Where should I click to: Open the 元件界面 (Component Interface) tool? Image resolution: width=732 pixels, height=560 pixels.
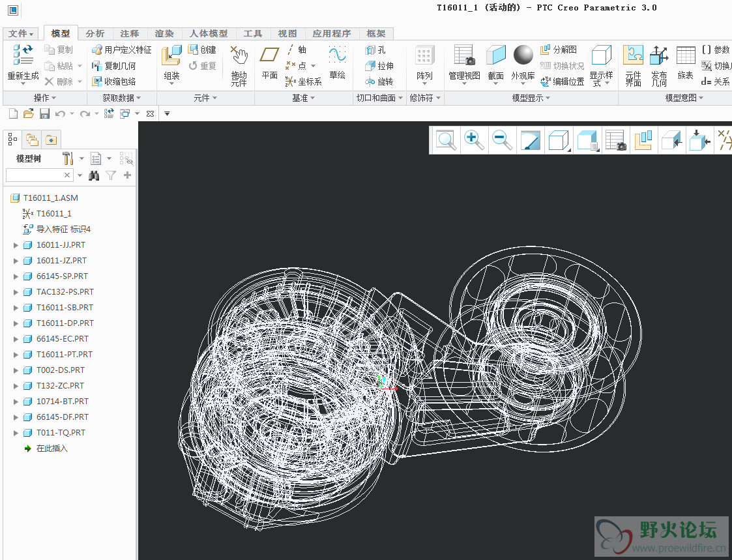[633, 65]
